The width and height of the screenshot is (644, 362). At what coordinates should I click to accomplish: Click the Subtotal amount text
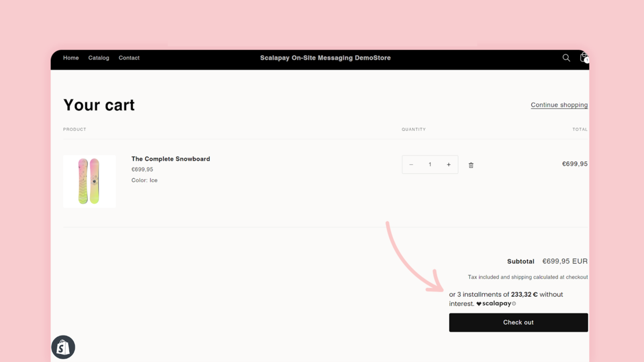[x=565, y=261]
